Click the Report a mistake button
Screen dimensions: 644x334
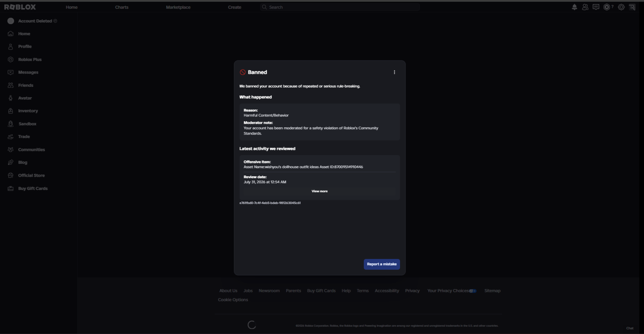[382, 264]
